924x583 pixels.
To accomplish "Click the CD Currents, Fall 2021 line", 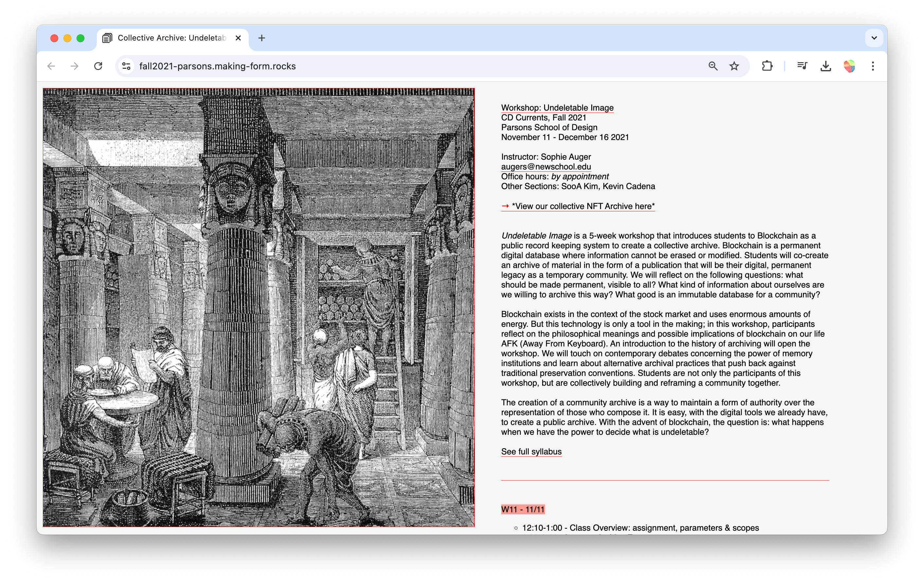I will pos(543,118).
